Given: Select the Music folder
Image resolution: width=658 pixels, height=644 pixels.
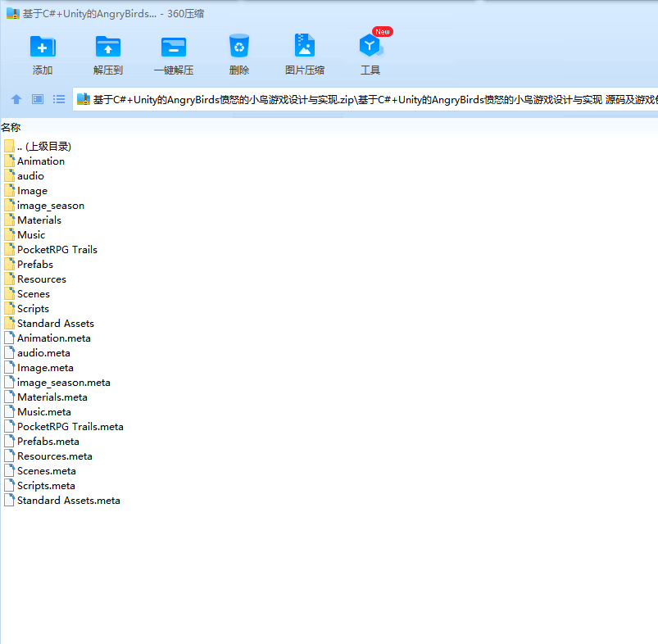Looking at the screenshot, I should click(25, 235).
